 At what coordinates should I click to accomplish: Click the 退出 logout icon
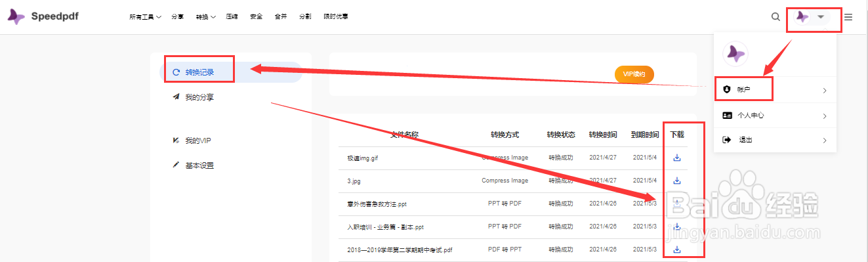tap(726, 140)
